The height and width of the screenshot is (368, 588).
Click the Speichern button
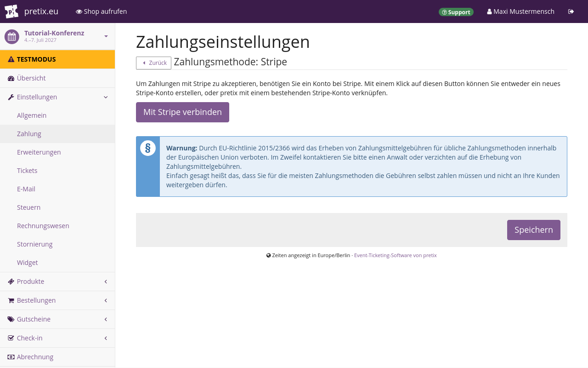[x=534, y=230]
